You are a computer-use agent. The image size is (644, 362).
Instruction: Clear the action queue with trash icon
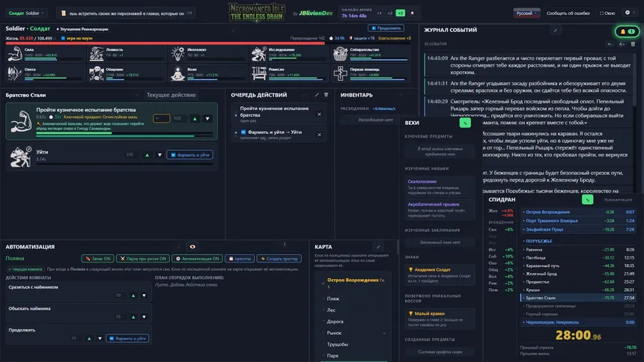point(326,95)
